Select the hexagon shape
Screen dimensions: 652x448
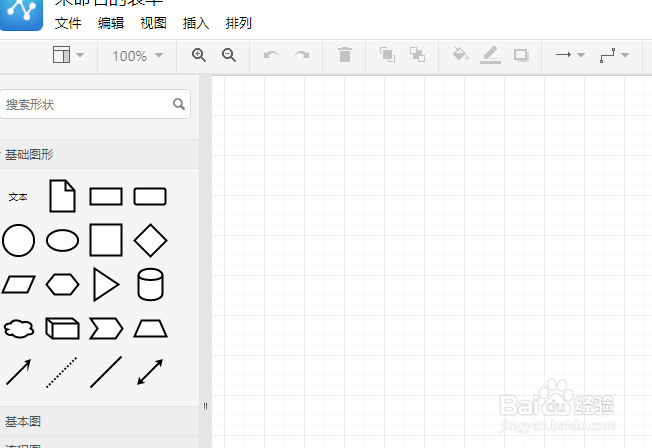pyautogui.click(x=62, y=285)
